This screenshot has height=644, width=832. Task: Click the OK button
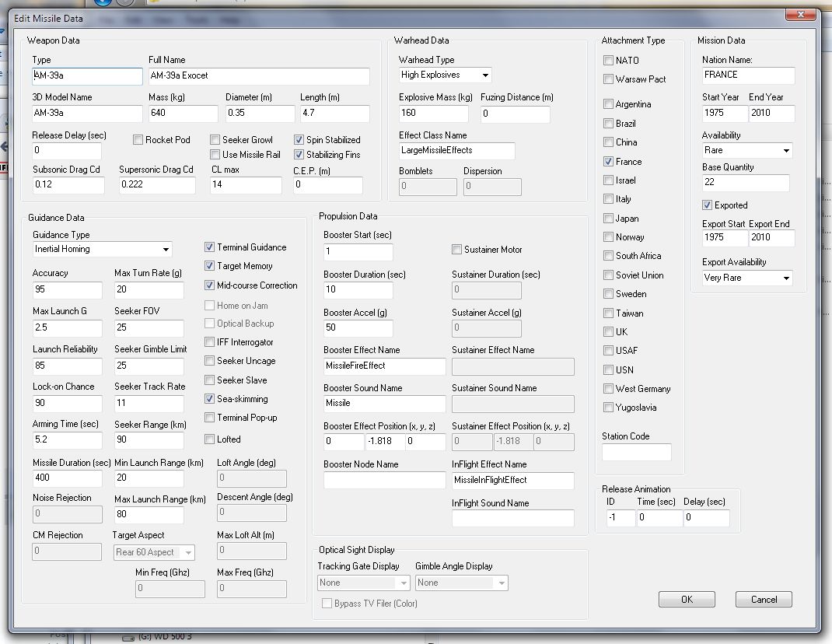687,600
